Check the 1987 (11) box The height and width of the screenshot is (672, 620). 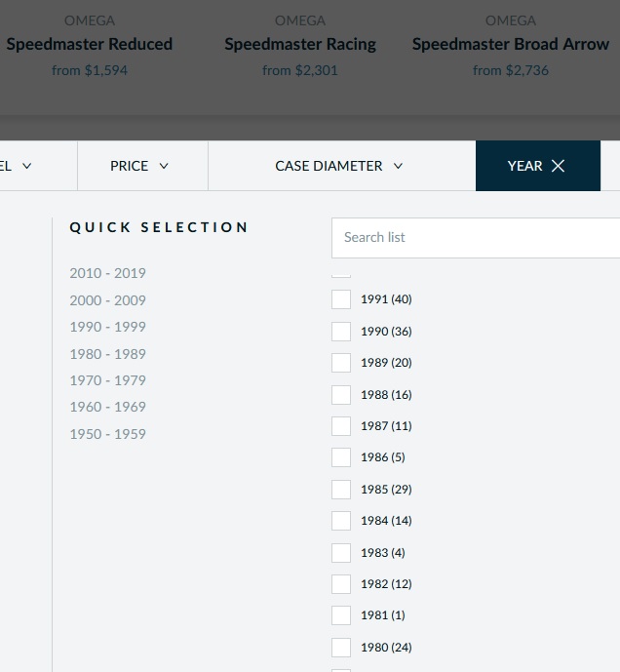[x=341, y=426]
